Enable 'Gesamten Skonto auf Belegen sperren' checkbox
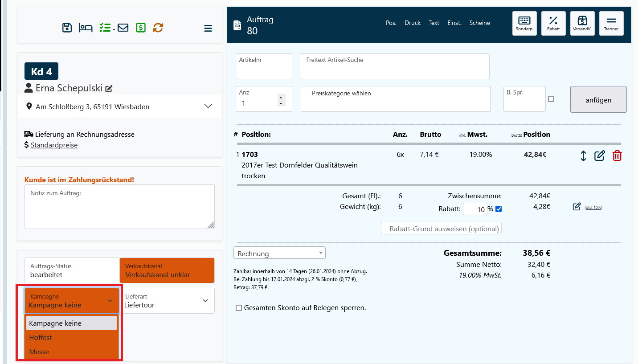The width and height of the screenshot is (638, 364). coord(239,308)
